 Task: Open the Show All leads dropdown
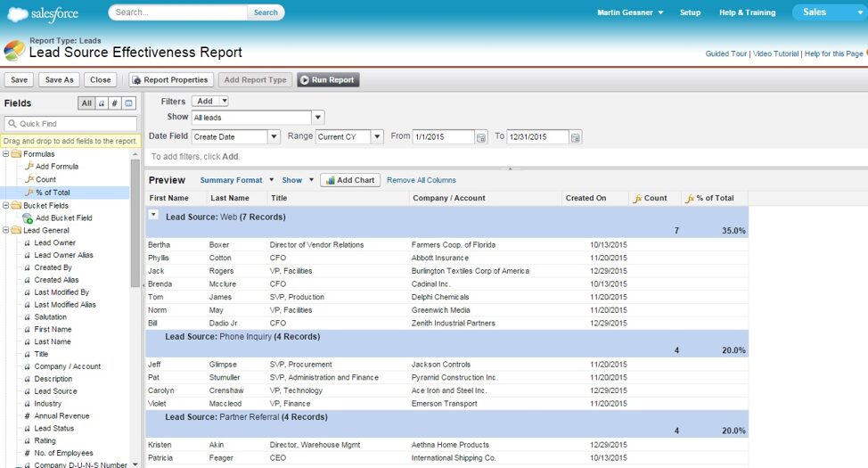tap(318, 118)
